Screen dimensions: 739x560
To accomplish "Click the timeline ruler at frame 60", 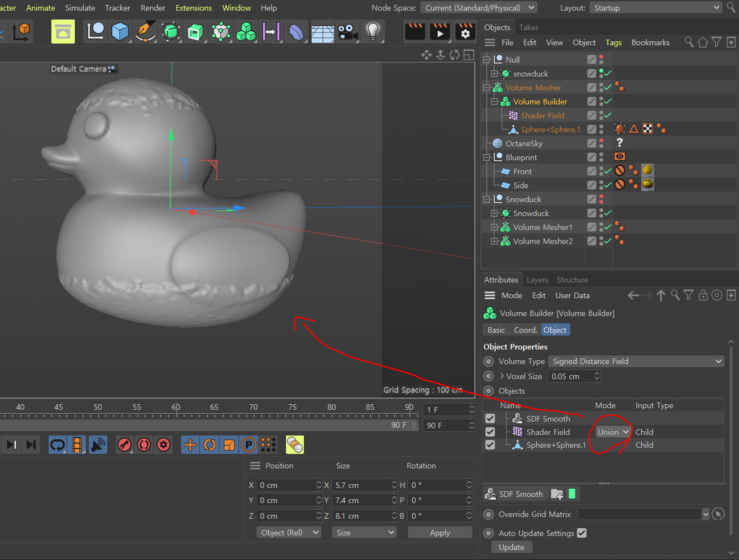I will point(176,409).
